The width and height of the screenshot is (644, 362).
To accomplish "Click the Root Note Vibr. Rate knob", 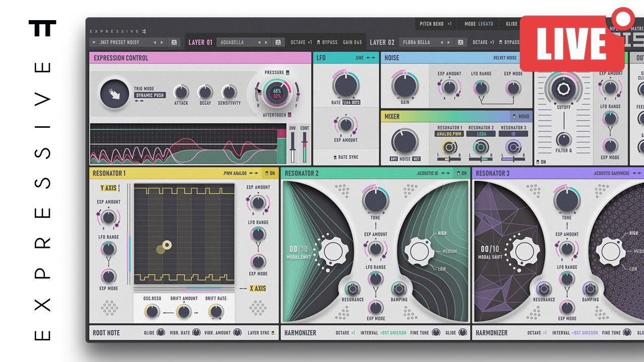I will (196, 332).
